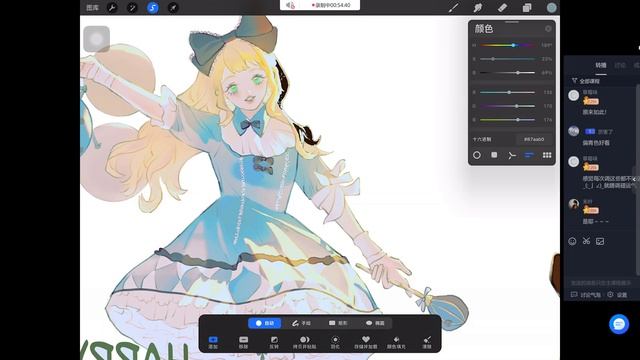Click 清除 clear selection icon

[x=427, y=342]
